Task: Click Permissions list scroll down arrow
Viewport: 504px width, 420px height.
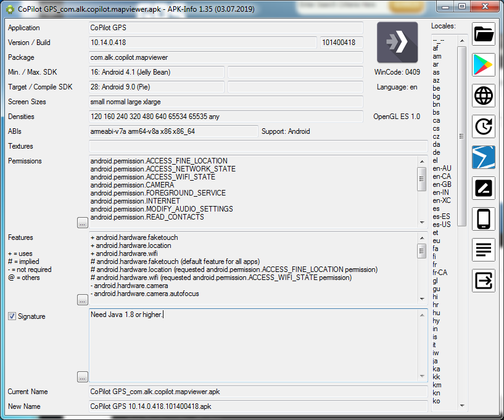Action: tap(422, 223)
